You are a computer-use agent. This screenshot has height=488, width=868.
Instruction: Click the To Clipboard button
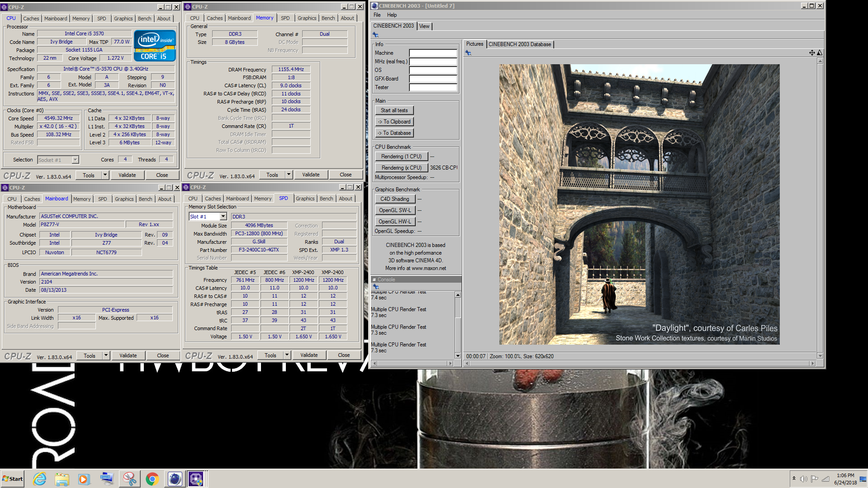[394, 122]
